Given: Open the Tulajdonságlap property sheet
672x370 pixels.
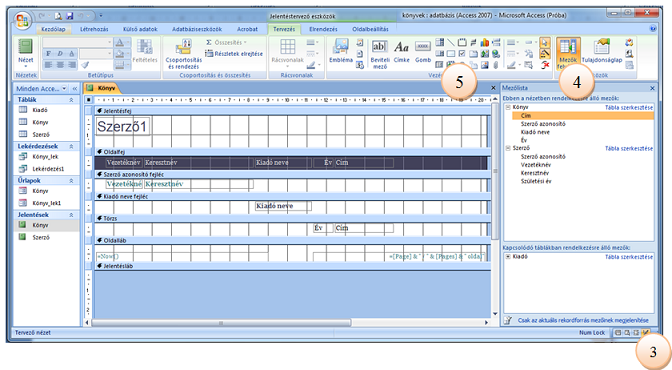Looking at the screenshot, I should (x=602, y=52).
